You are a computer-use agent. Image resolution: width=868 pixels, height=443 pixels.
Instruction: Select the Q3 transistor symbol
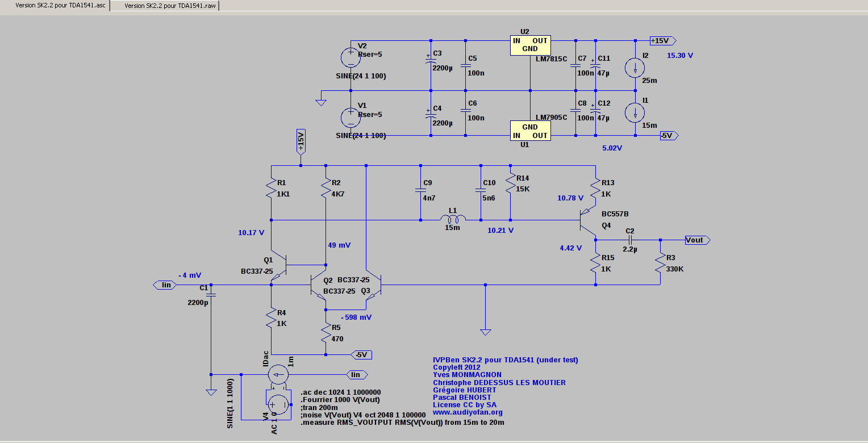375,283
